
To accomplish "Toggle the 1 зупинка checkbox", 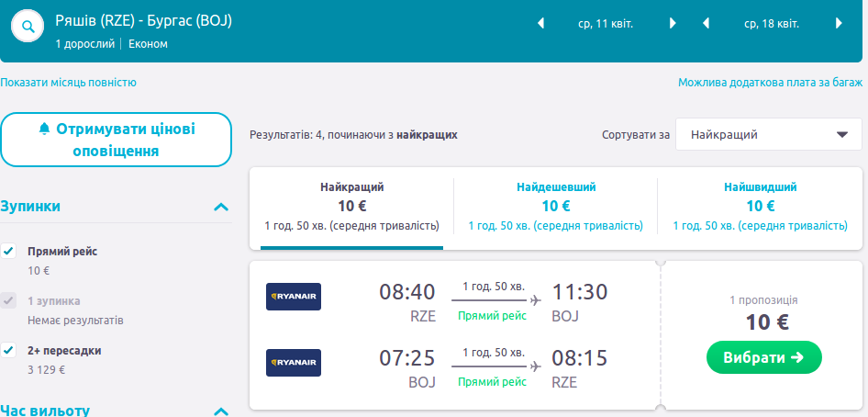I will [x=9, y=300].
